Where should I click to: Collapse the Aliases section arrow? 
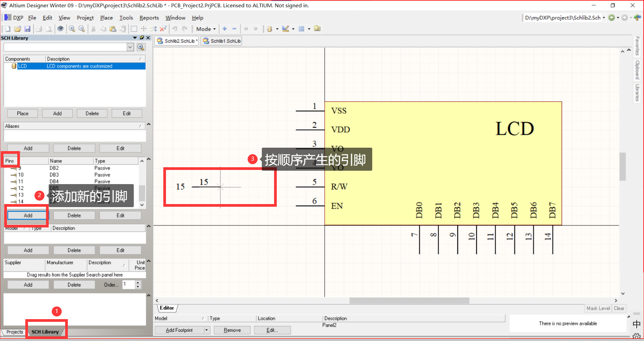coord(149,124)
